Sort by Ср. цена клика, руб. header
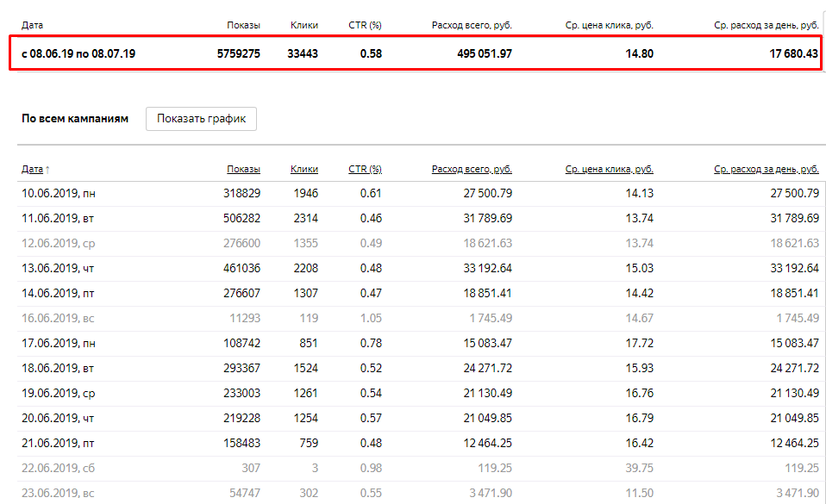The image size is (826, 504). pos(609,169)
